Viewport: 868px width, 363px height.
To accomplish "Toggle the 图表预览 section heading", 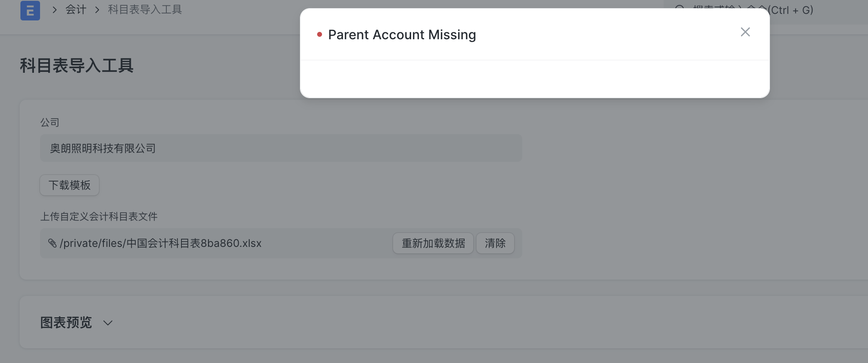I will pyautogui.click(x=66, y=323).
